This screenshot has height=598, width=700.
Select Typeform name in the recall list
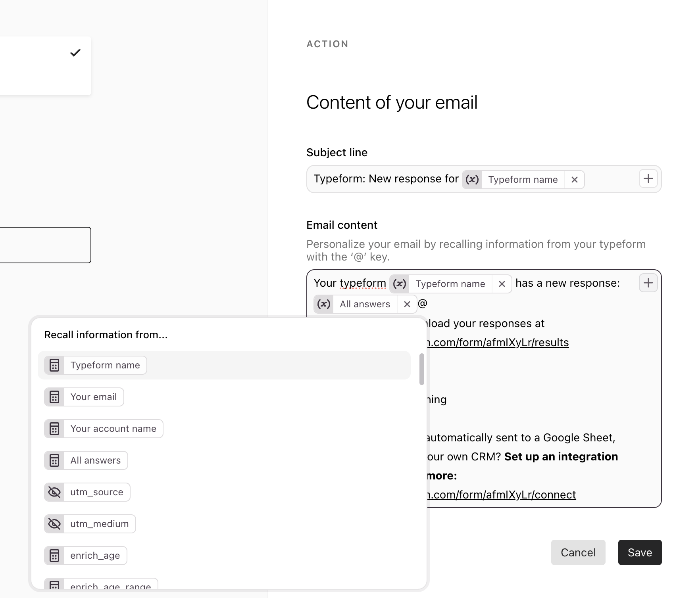pos(224,365)
